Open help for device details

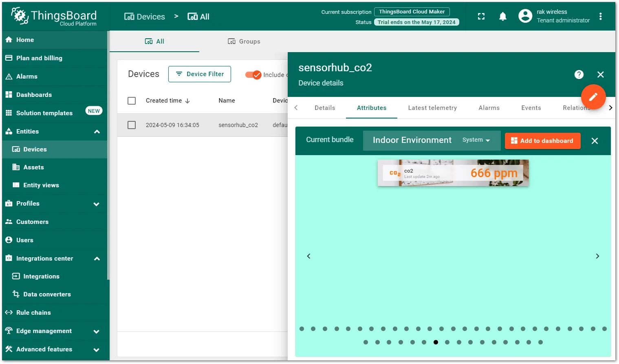tap(579, 75)
